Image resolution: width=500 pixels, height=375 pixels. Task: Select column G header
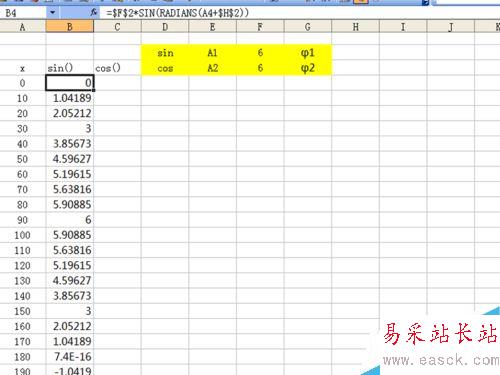click(x=308, y=27)
